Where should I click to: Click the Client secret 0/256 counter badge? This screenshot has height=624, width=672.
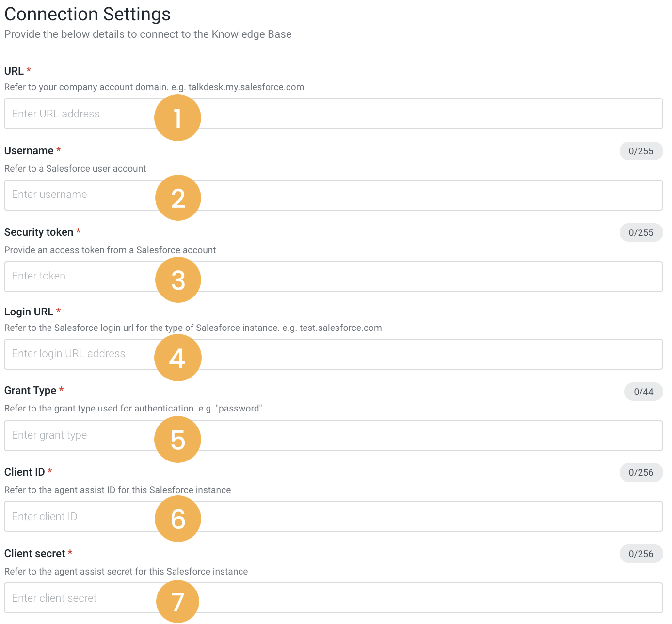click(x=641, y=554)
